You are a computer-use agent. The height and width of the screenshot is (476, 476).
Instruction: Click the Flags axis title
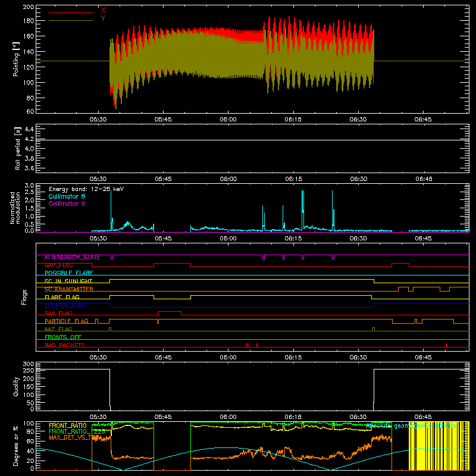pyautogui.click(x=24, y=297)
